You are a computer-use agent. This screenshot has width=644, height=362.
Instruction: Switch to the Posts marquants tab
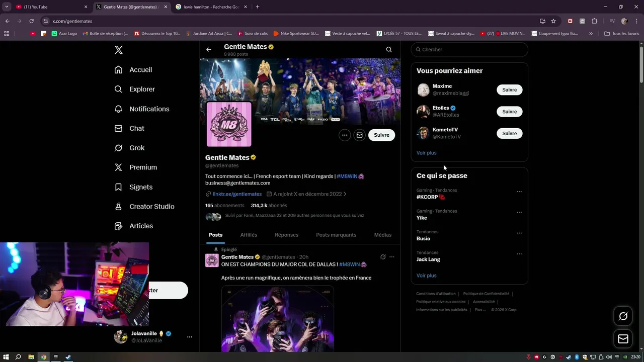coord(336,235)
